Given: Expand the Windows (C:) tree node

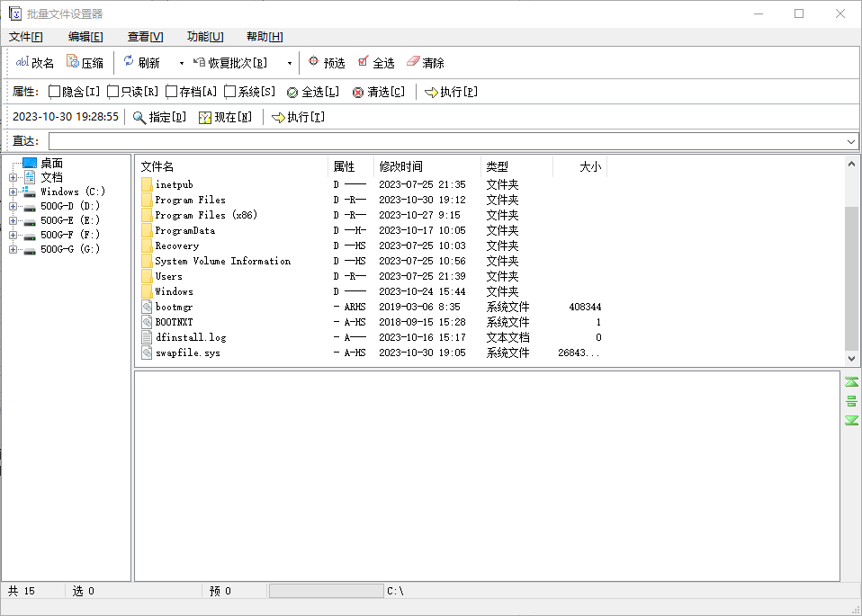Looking at the screenshot, I should (13, 192).
